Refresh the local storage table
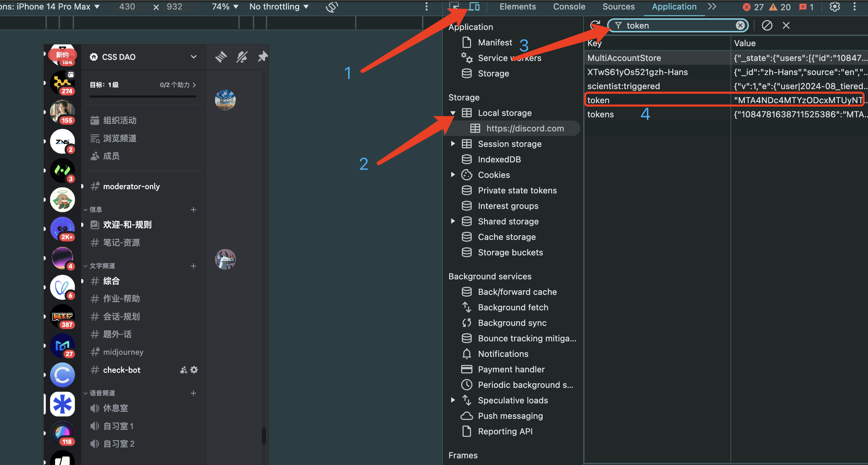The height and width of the screenshot is (465, 868). click(595, 25)
